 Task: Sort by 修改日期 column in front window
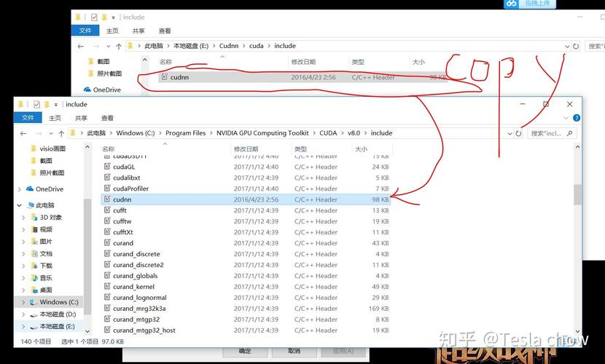click(246, 149)
